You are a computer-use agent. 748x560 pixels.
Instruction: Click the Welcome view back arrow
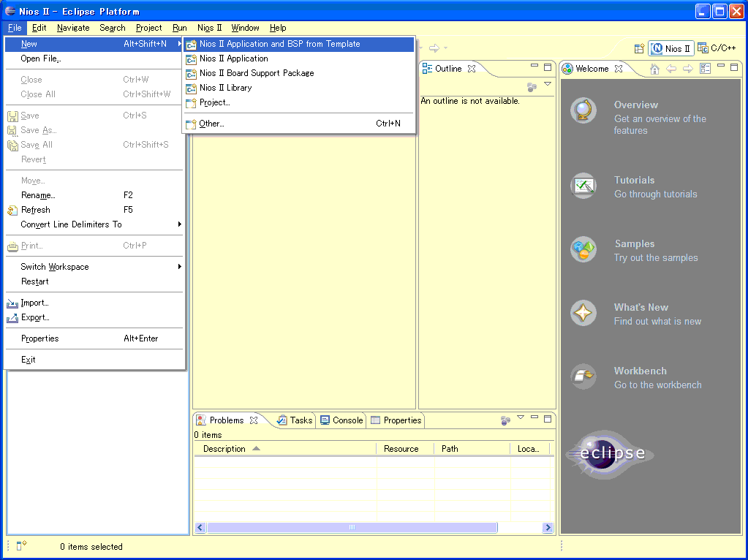click(671, 69)
